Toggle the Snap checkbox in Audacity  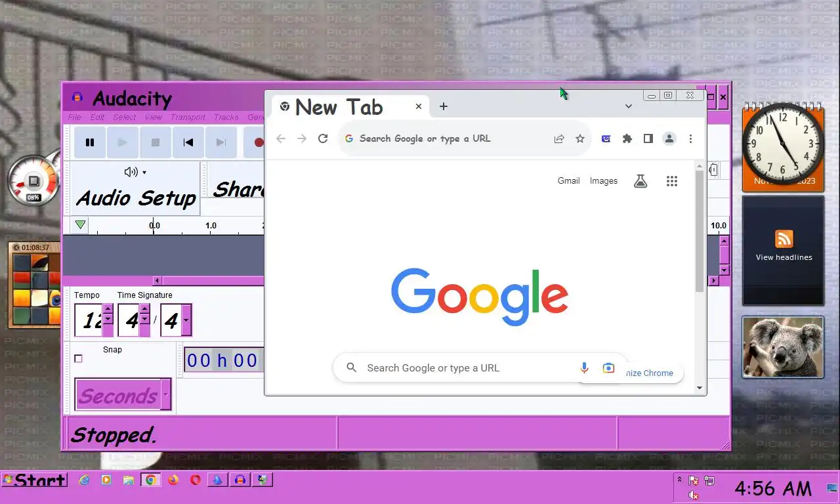click(x=78, y=358)
